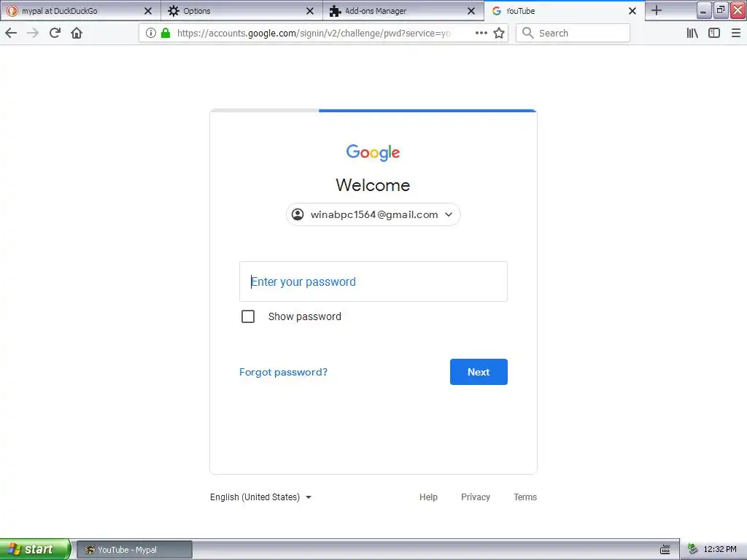747x560 pixels.
Task: Toggle the sidebar view icon
Action: click(x=713, y=33)
